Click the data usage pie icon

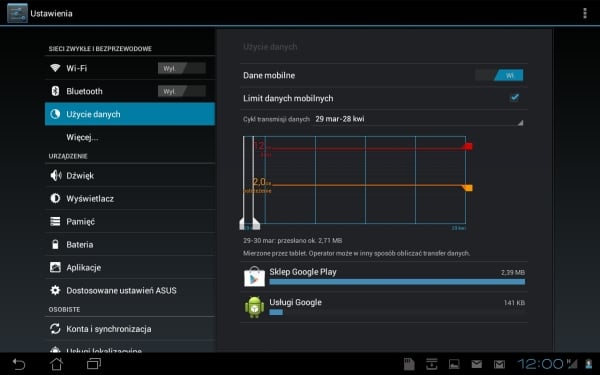point(55,114)
